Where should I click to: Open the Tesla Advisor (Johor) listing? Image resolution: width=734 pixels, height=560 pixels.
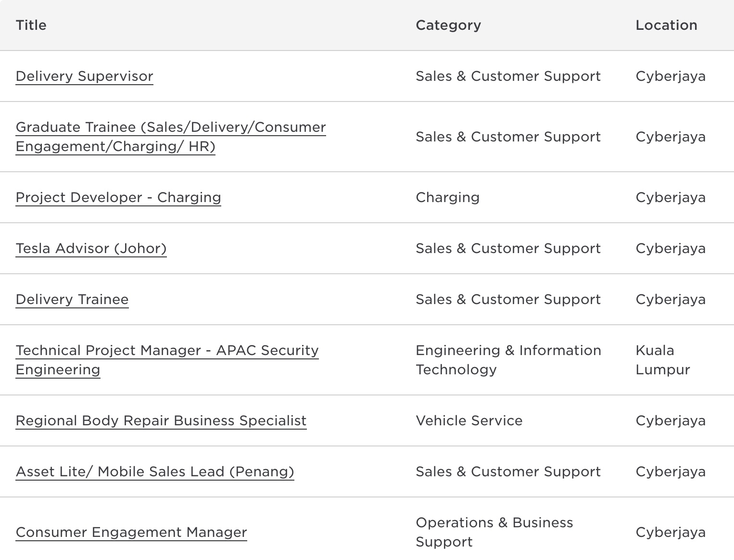(91, 248)
